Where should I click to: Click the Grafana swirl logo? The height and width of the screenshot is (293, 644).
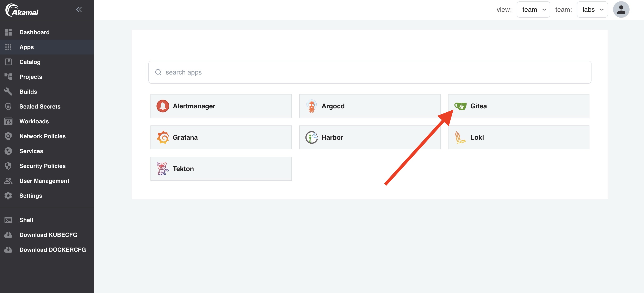pyautogui.click(x=163, y=137)
